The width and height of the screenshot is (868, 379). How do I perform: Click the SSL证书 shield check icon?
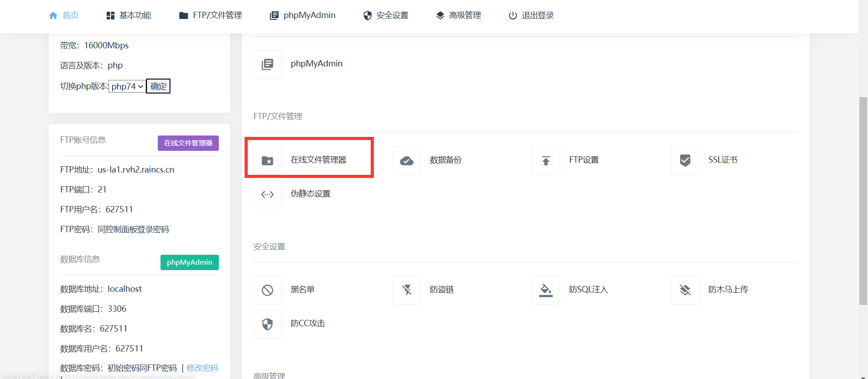[x=685, y=160]
